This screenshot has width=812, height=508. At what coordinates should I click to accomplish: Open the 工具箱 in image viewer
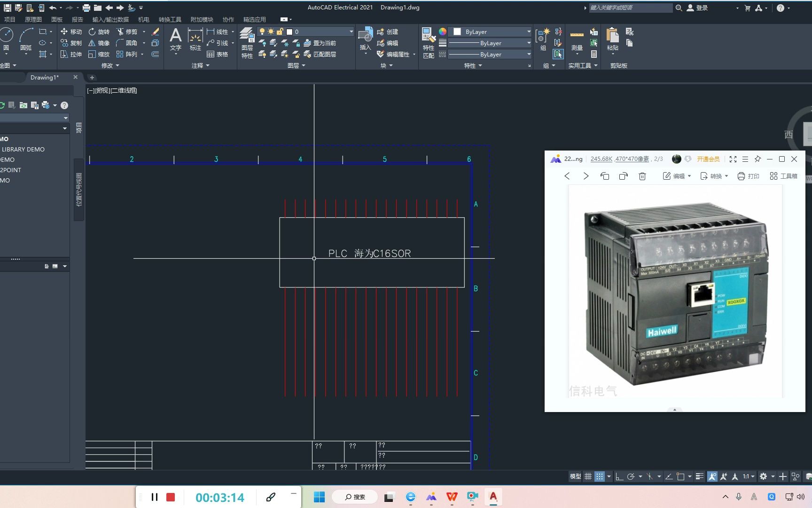[783, 176]
